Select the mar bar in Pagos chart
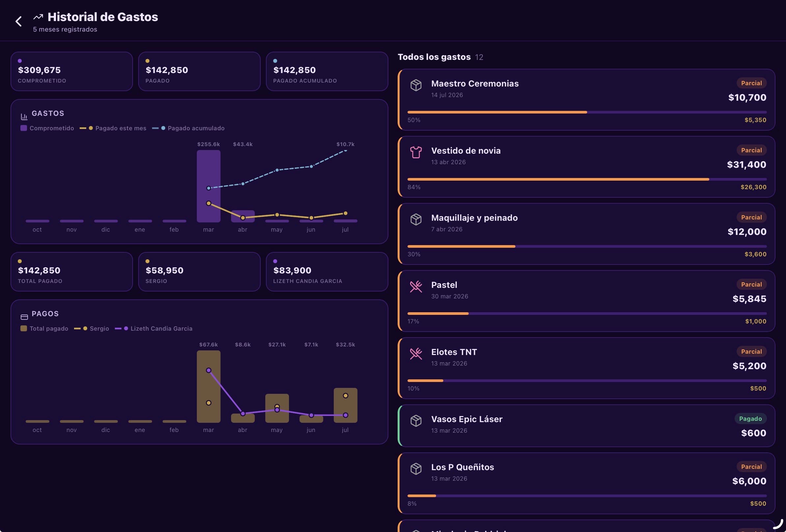The height and width of the screenshot is (532, 786). 209,387
